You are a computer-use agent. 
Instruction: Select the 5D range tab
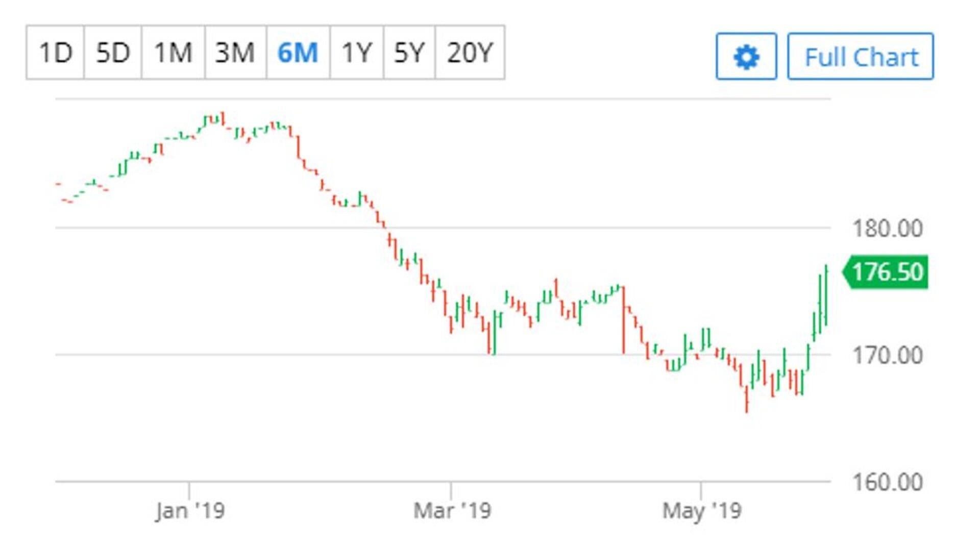tap(113, 53)
